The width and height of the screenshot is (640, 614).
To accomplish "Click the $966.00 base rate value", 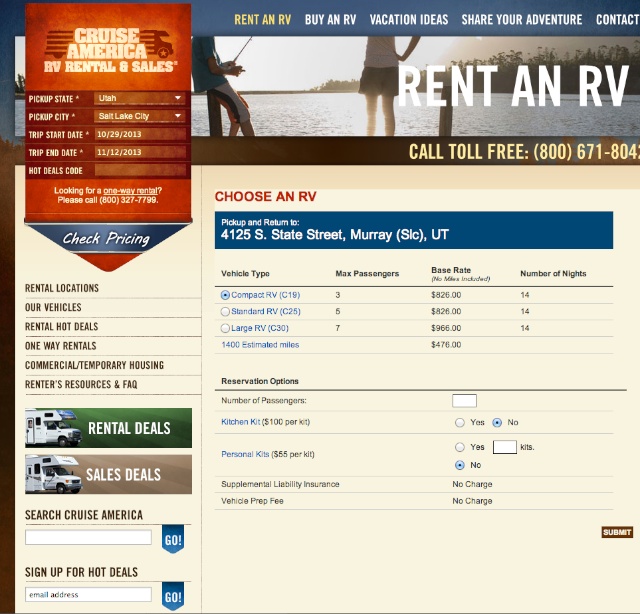I will [446, 328].
